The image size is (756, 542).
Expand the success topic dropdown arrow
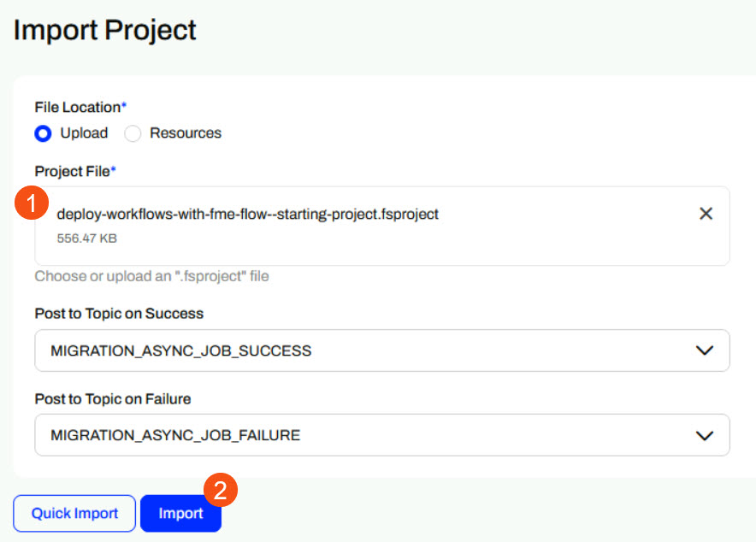pos(704,351)
